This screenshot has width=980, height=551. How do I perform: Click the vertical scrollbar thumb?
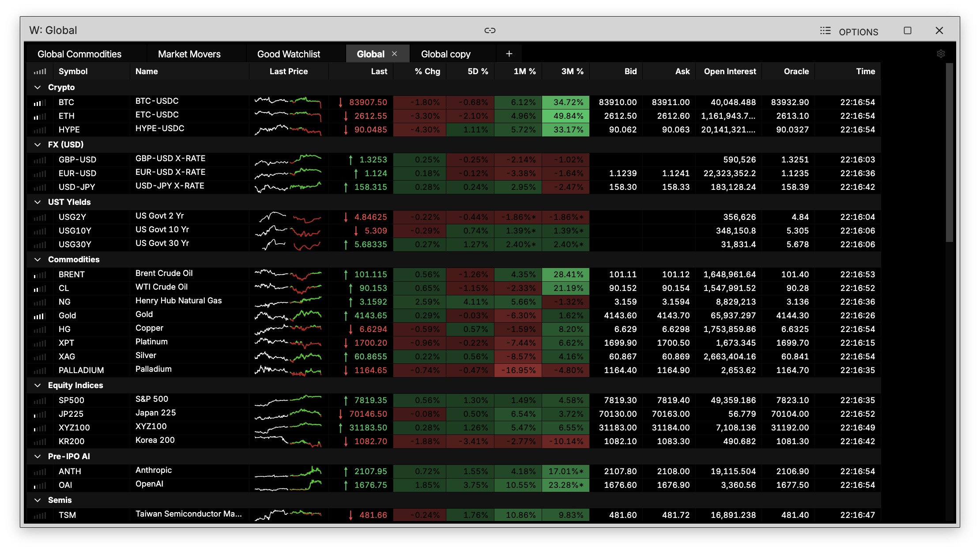pyautogui.click(x=949, y=152)
